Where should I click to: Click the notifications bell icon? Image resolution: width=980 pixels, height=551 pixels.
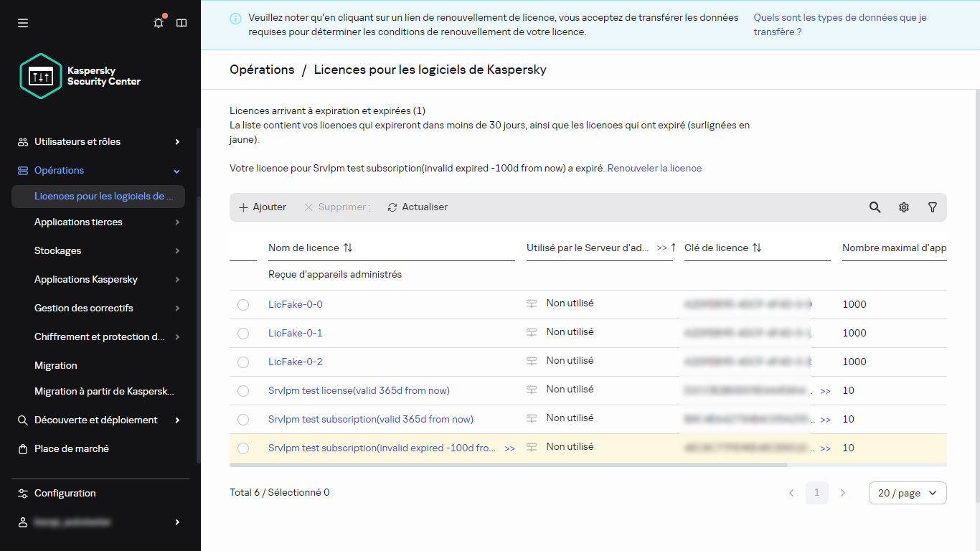click(x=158, y=22)
